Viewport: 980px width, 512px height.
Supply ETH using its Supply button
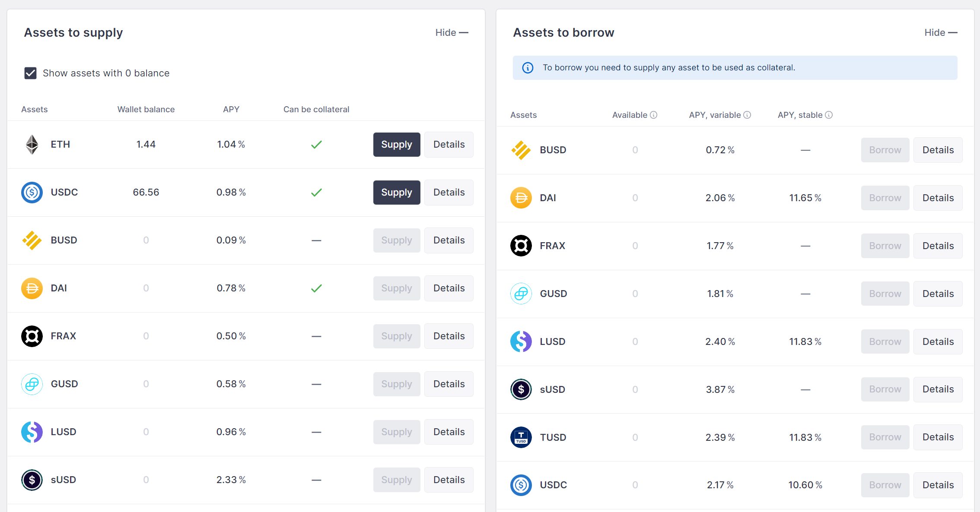tap(397, 145)
